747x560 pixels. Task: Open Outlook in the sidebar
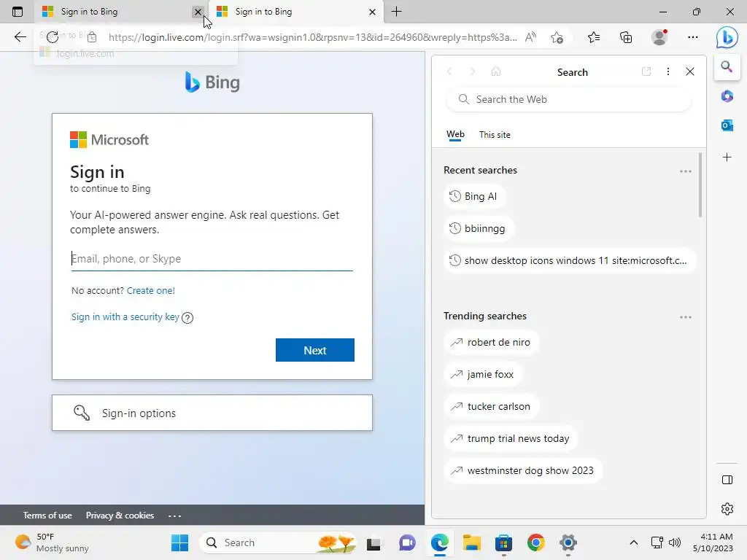coord(727,125)
